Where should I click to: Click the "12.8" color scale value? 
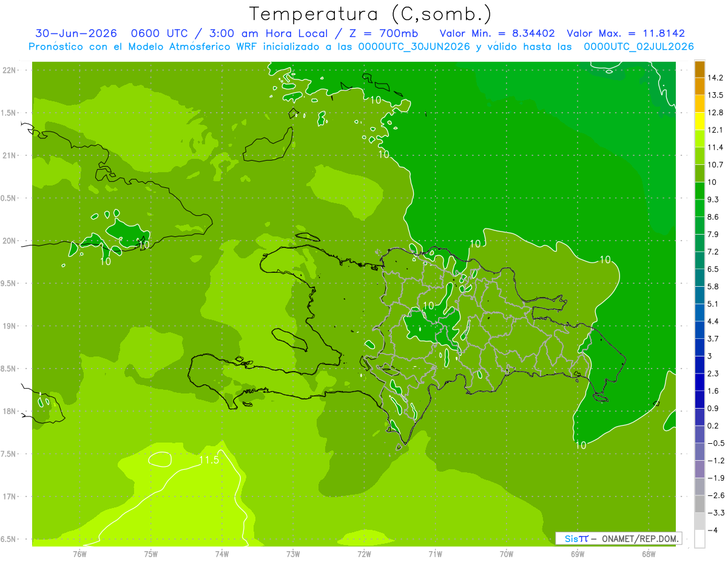pyautogui.click(x=715, y=113)
